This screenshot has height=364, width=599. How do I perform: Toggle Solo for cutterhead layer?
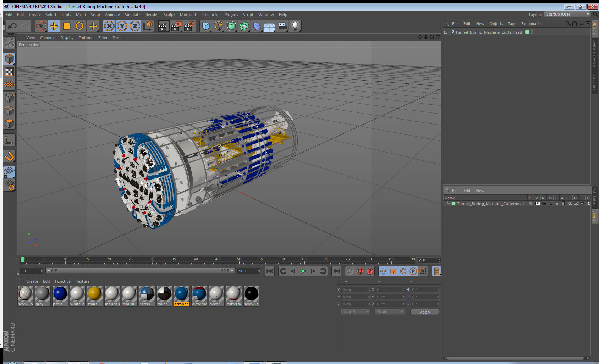pos(531,204)
